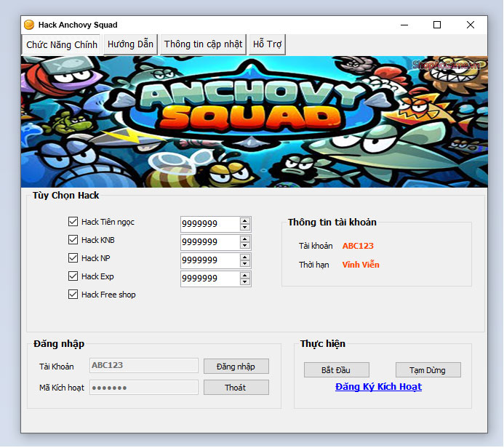
Task: Decrease the Hack Exp value with down arrow
Action: pos(245,282)
